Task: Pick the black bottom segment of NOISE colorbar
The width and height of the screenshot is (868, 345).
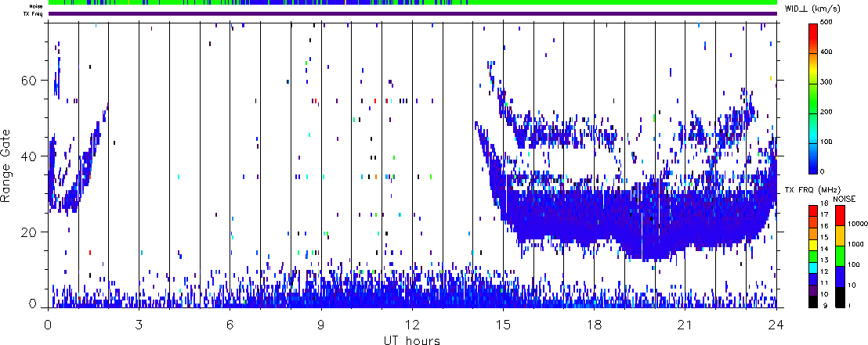Action: click(x=840, y=297)
